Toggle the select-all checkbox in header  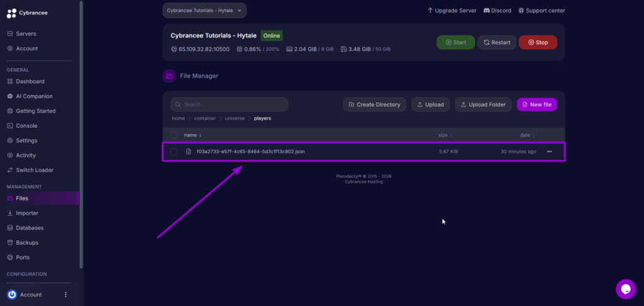click(x=174, y=135)
